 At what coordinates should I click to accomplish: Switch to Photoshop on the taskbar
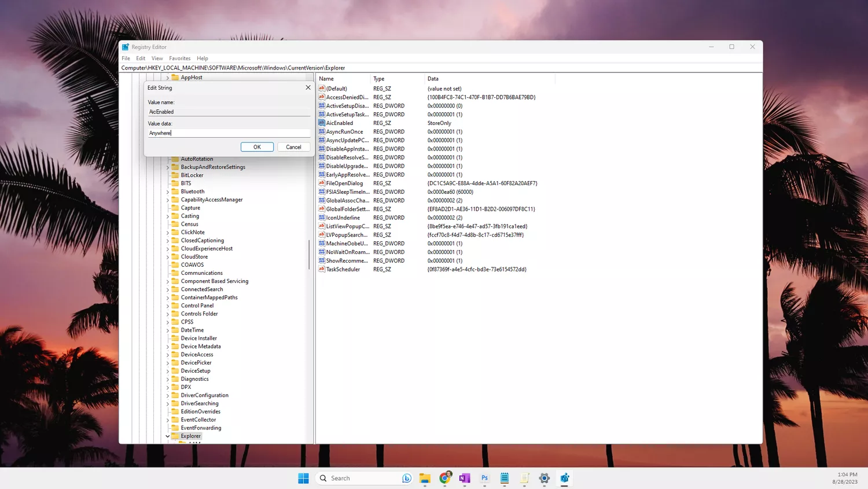click(485, 478)
